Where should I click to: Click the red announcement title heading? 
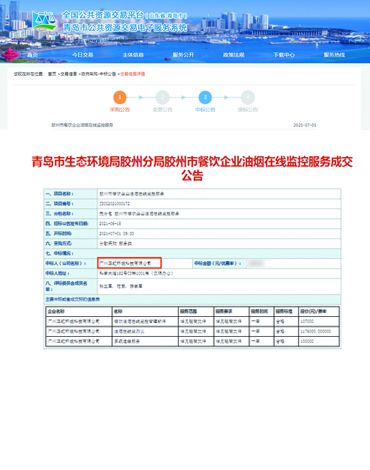tap(192, 168)
